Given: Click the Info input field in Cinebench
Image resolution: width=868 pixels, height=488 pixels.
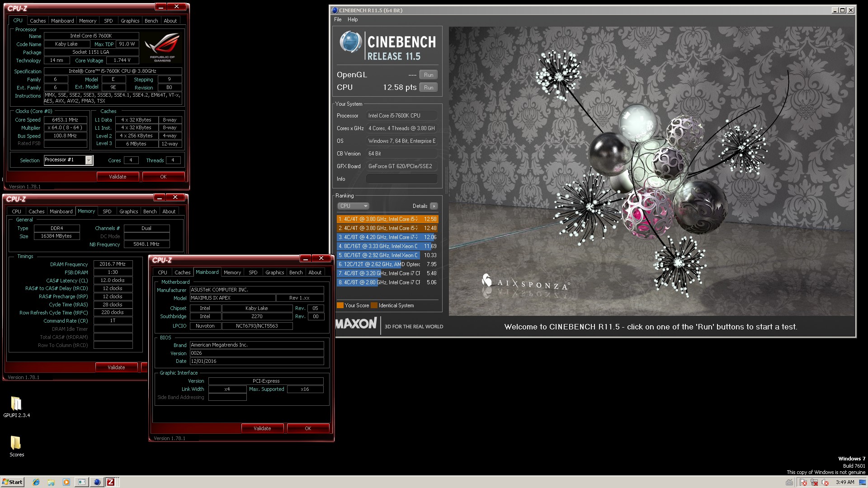Looking at the screenshot, I should [x=401, y=179].
